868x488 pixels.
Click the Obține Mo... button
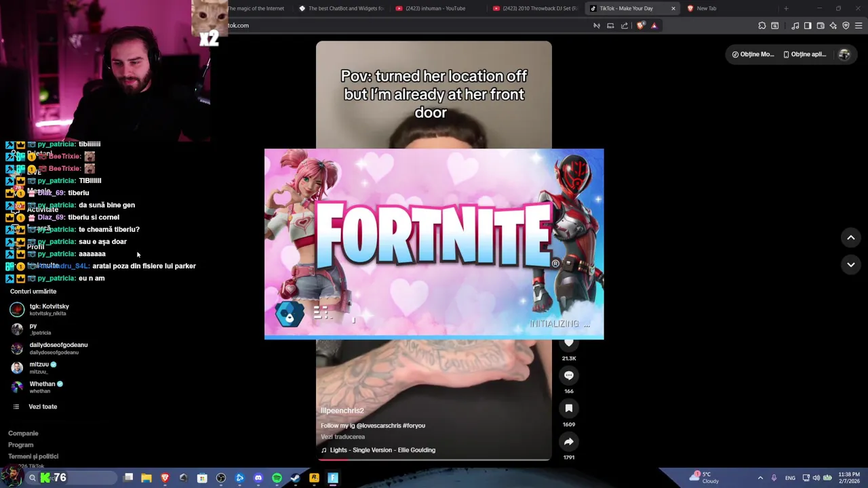pyautogui.click(x=753, y=54)
